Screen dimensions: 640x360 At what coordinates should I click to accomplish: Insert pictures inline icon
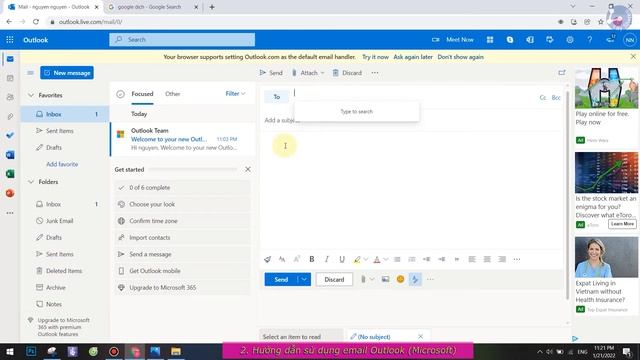point(385,279)
